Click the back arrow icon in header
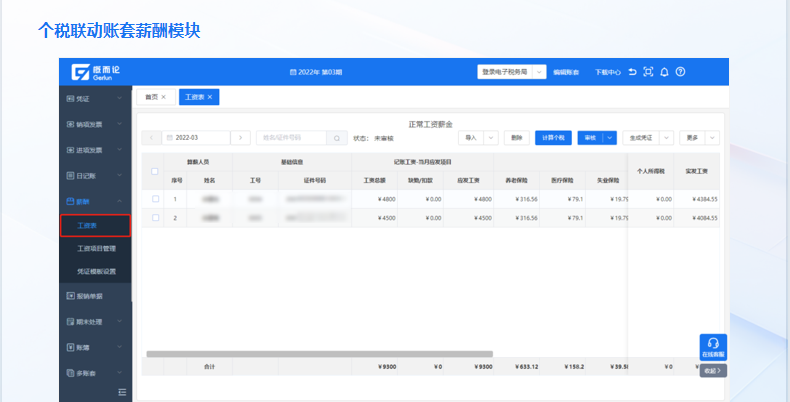790x402 pixels. [632, 72]
